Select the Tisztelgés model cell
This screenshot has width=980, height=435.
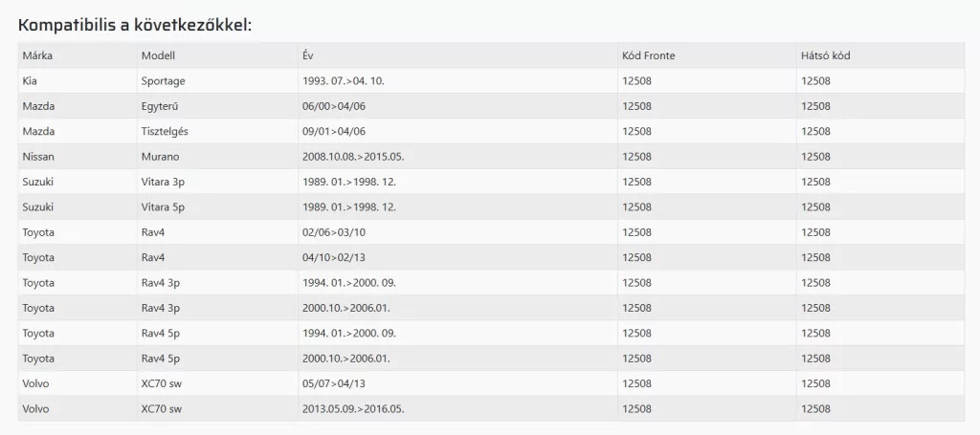[x=166, y=131]
